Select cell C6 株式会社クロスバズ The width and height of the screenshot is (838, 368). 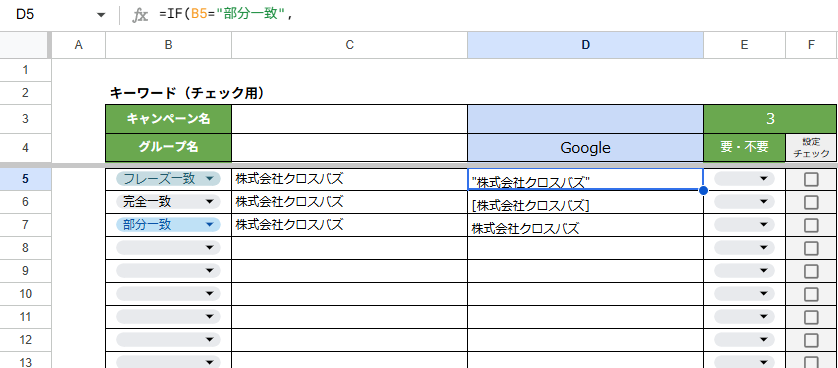pos(350,202)
